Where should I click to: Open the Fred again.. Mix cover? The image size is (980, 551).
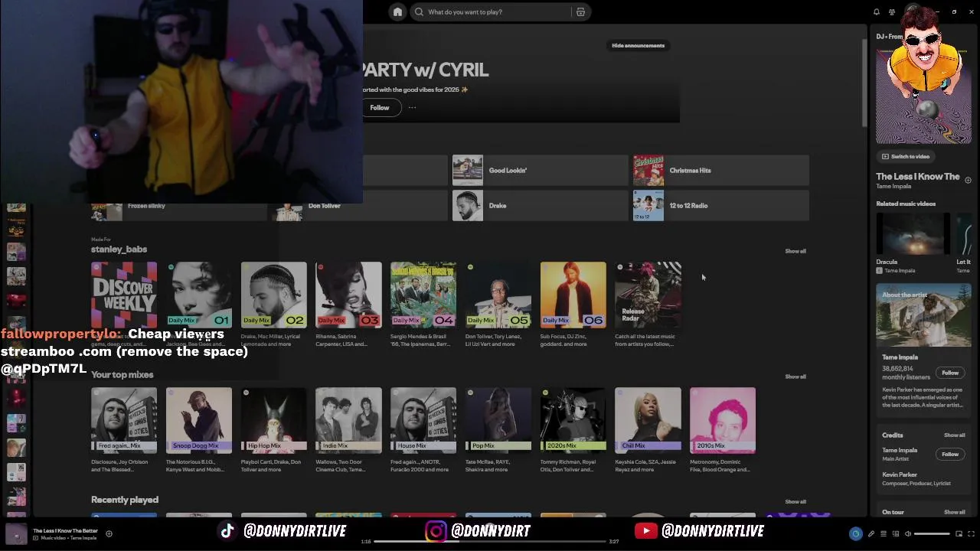(x=124, y=420)
